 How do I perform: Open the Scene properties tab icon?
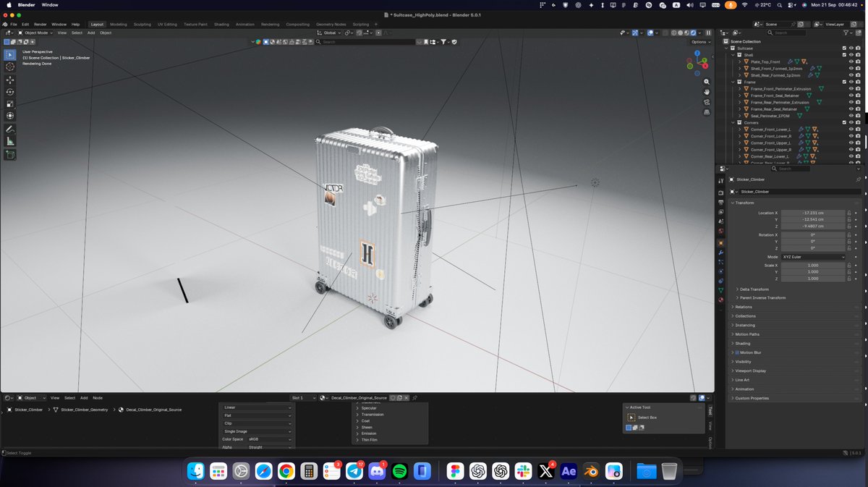pyautogui.click(x=720, y=221)
